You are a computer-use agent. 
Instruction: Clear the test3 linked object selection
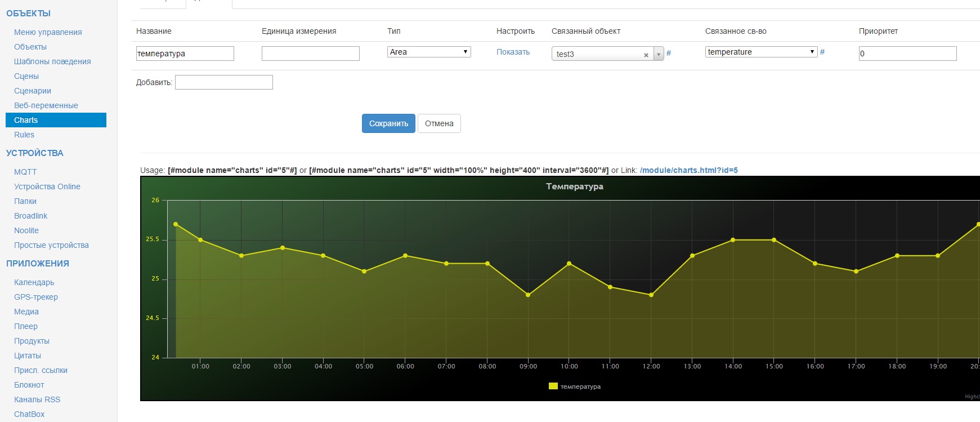[646, 55]
